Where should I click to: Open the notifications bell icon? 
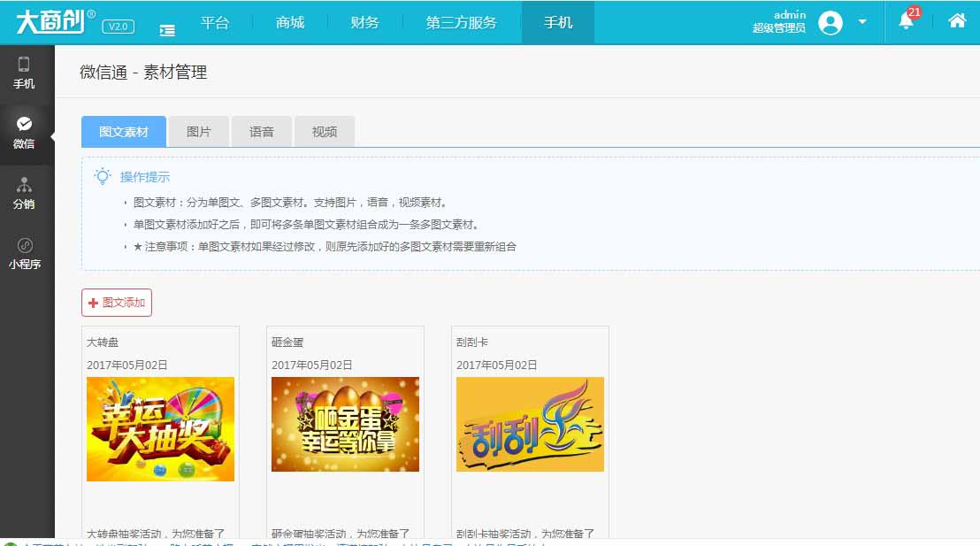(906, 21)
